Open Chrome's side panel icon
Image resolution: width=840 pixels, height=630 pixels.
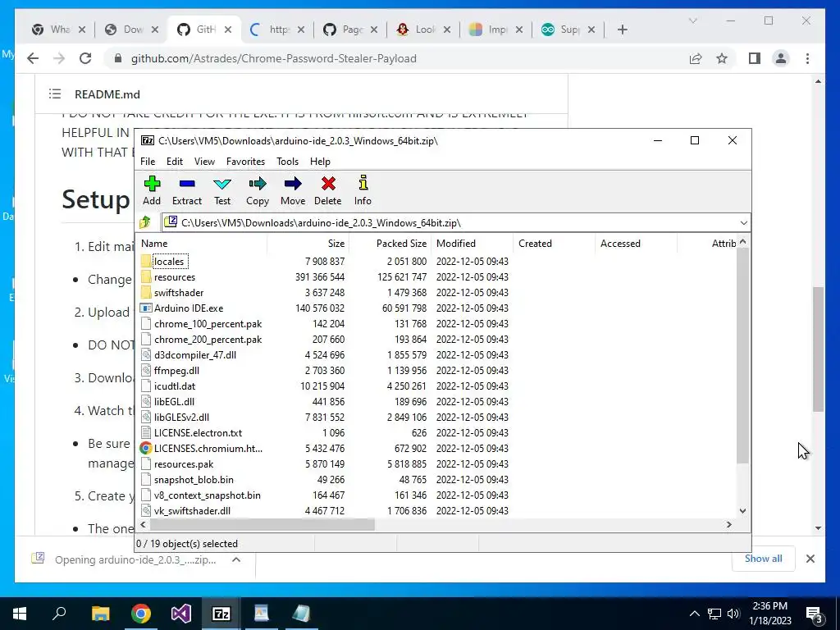click(755, 58)
